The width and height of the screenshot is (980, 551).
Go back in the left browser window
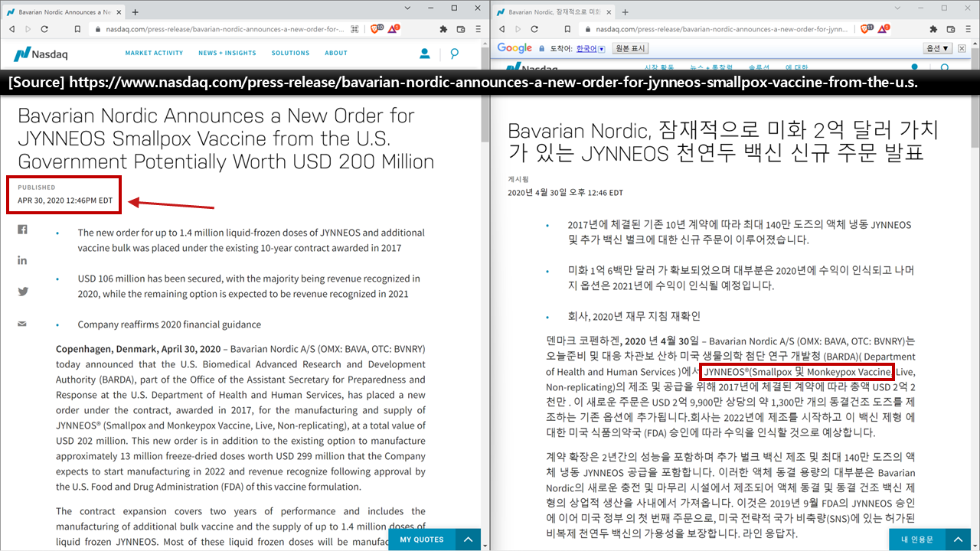[x=11, y=29]
